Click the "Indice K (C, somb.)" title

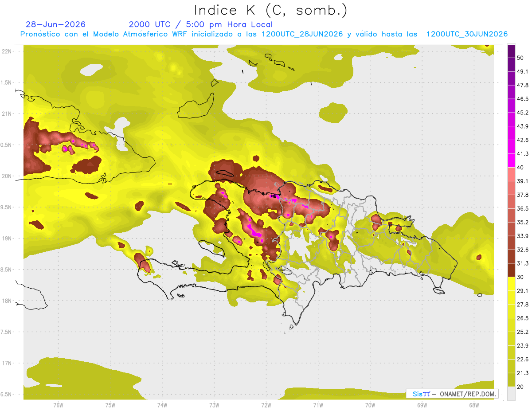(x=271, y=10)
